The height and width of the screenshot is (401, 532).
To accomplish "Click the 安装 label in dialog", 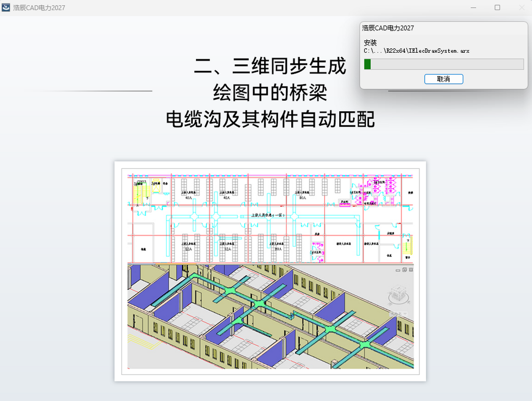I will click(370, 43).
